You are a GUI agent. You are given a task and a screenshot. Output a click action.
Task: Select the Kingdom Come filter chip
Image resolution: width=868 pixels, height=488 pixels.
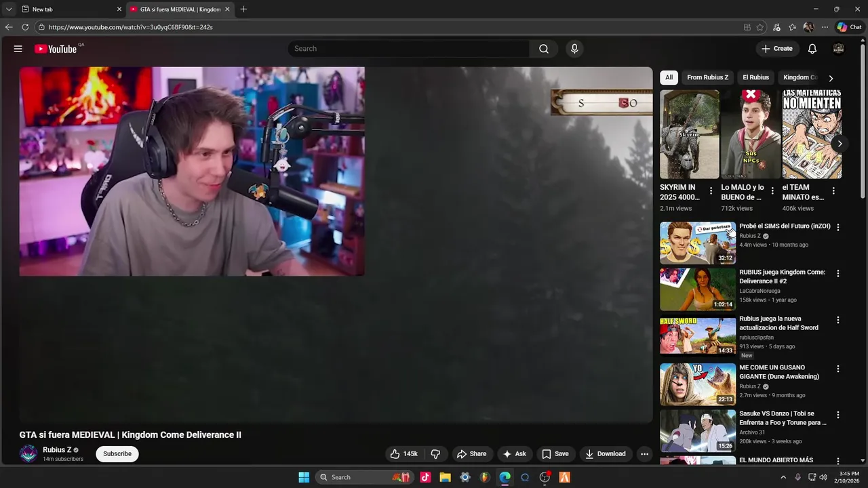(x=800, y=77)
